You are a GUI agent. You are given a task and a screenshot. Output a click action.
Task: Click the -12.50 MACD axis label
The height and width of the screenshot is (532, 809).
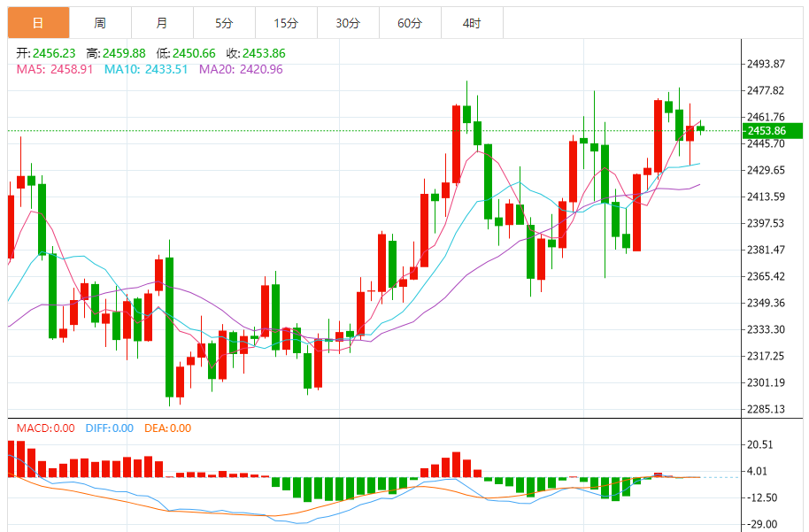coord(762,498)
